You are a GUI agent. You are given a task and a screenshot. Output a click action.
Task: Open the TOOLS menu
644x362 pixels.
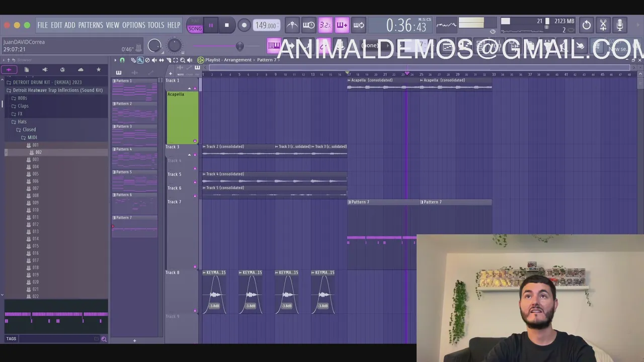coord(156,25)
